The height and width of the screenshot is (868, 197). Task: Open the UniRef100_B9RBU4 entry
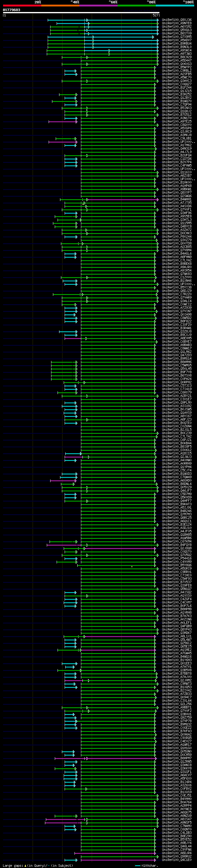[x=177, y=43]
